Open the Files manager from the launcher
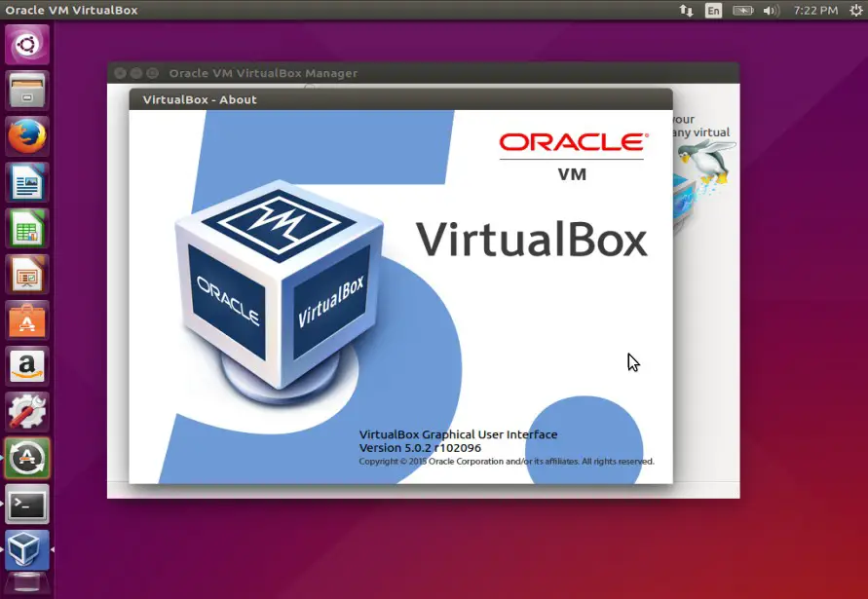 [x=27, y=91]
